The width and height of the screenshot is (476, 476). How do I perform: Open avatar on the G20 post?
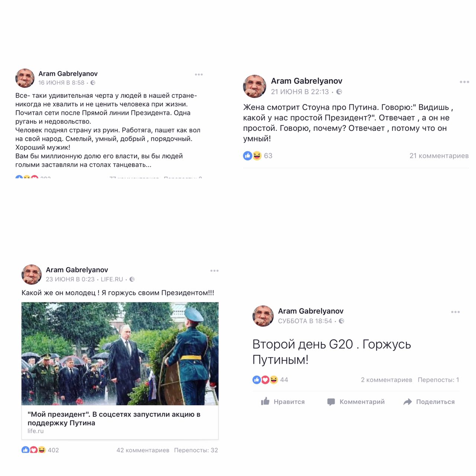point(263,316)
